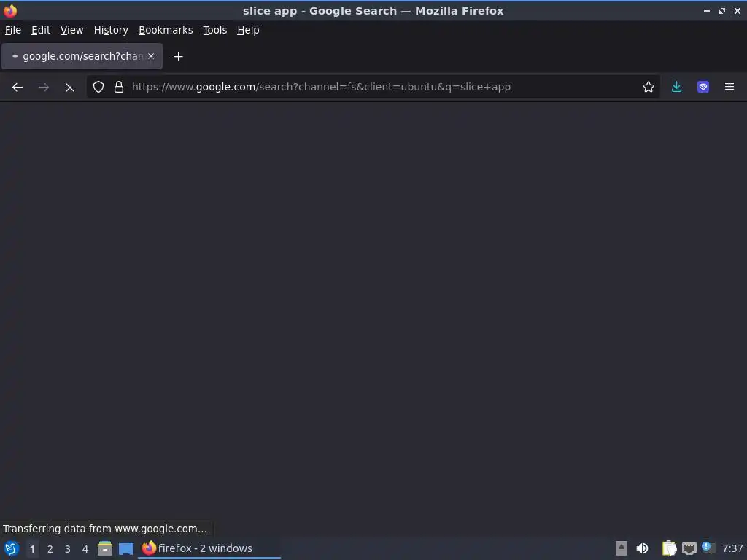
Task: Switch to workspace 4
Action: pos(85,549)
